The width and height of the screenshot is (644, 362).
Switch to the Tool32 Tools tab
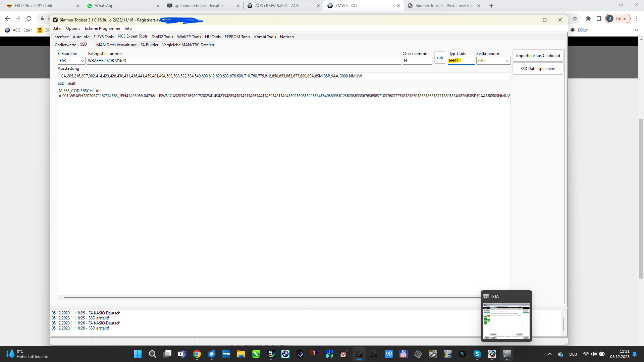pyautogui.click(x=162, y=37)
